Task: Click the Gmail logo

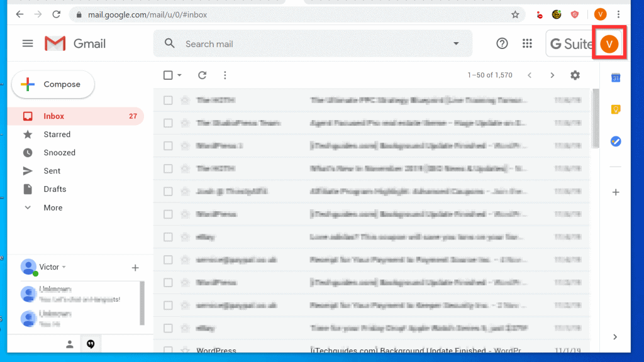Action: [75, 43]
